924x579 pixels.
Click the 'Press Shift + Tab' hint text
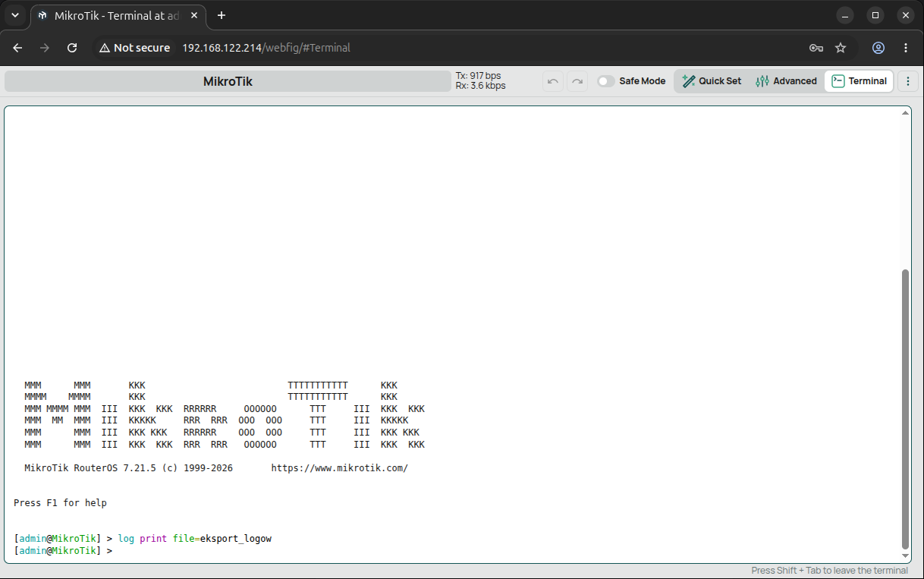(x=829, y=571)
